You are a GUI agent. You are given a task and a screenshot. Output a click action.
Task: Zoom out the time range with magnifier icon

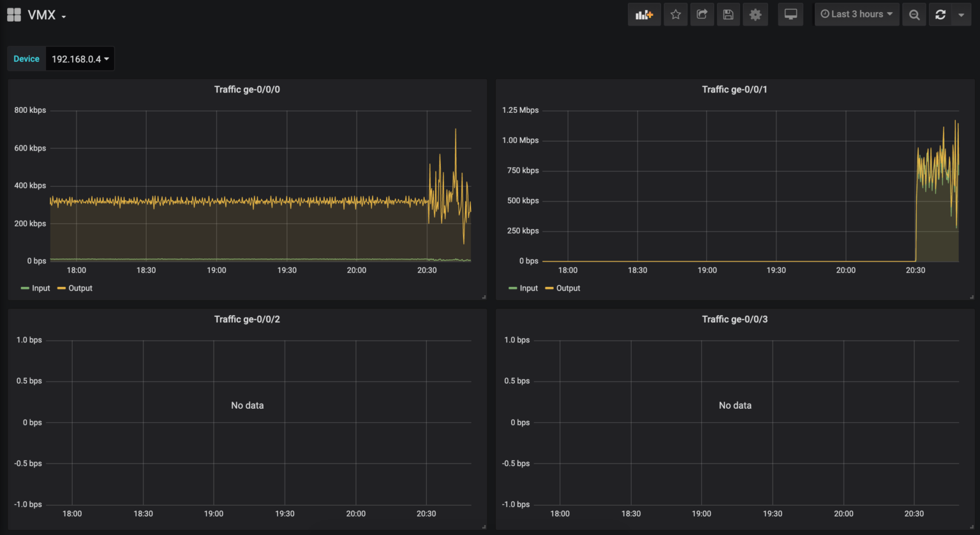(914, 14)
